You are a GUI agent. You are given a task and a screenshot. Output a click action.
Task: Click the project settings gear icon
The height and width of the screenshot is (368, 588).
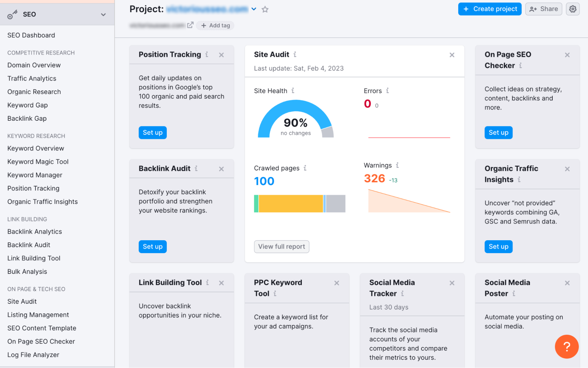[x=572, y=9]
